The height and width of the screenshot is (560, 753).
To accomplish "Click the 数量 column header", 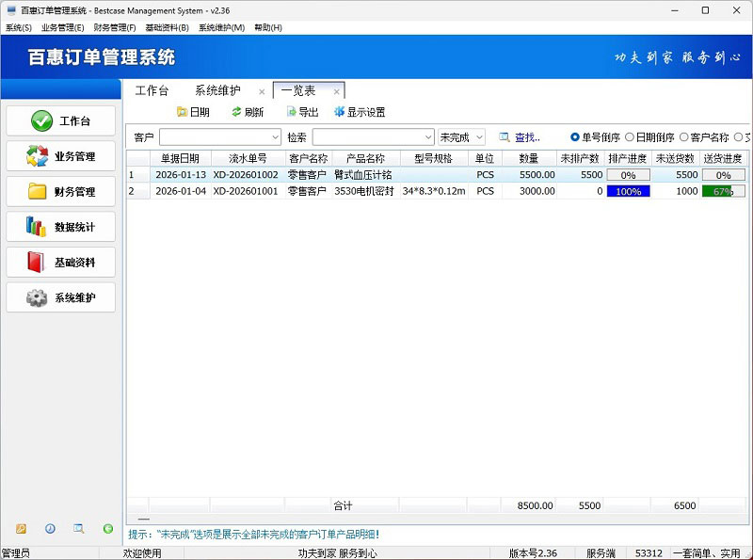I will (x=529, y=158).
